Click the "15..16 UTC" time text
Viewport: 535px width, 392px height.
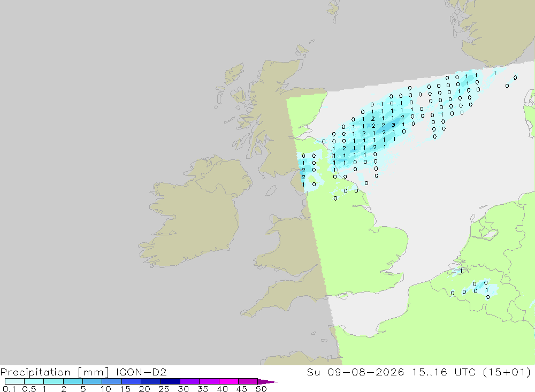pyautogui.click(x=444, y=372)
